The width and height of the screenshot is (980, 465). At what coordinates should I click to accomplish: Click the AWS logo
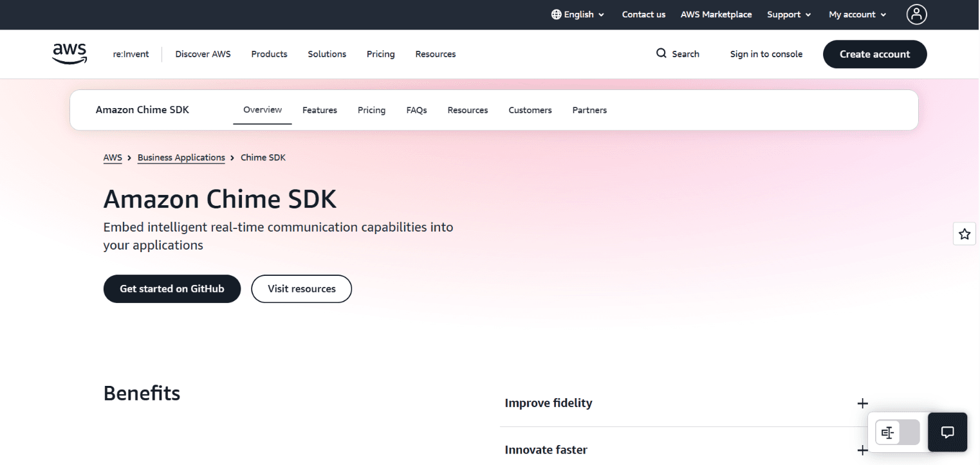click(x=69, y=54)
